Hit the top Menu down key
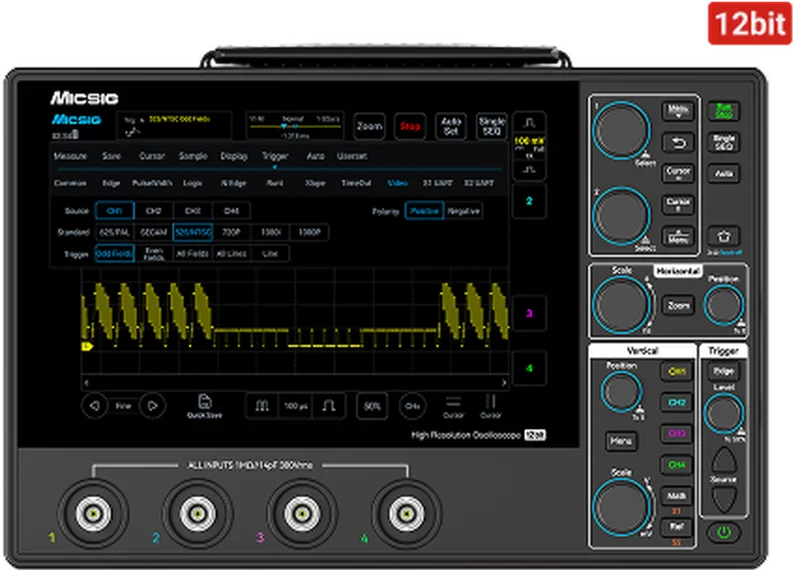800x570 pixels. pyautogui.click(x=678, y=111)
